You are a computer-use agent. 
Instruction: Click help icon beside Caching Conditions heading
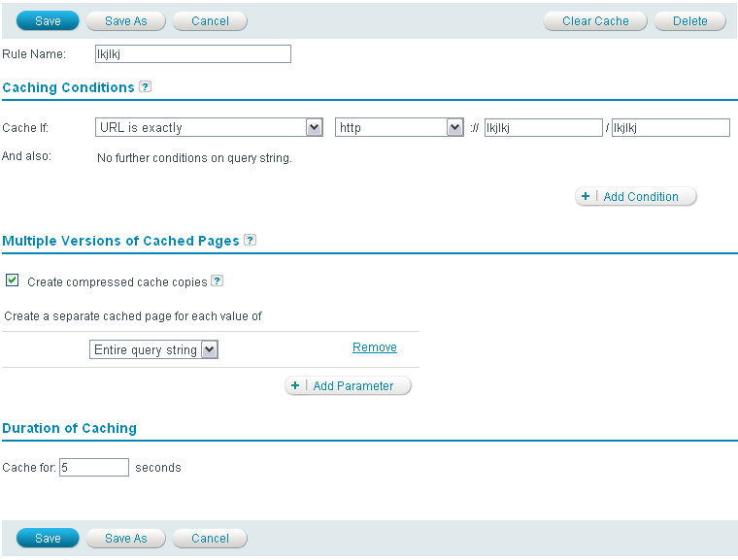click(145, 86)
